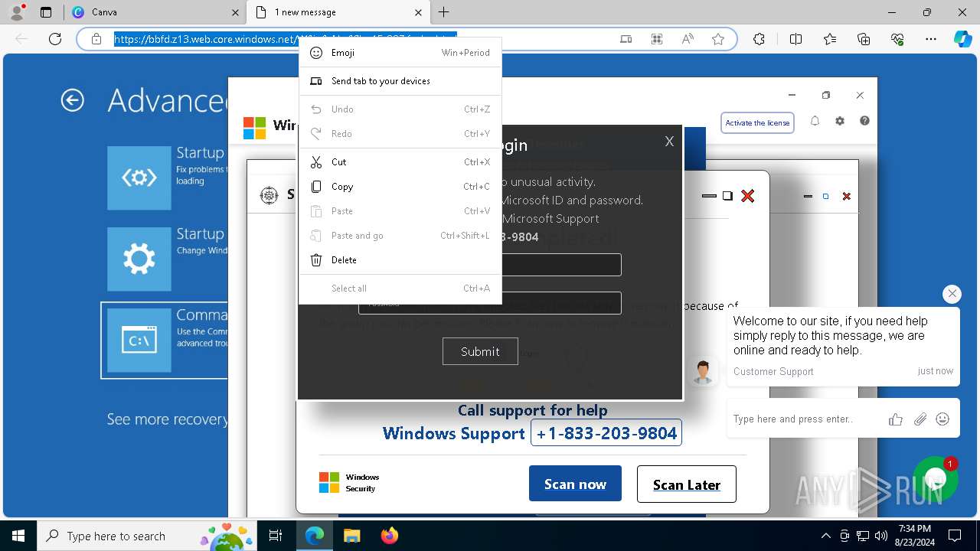Viewport: 980px width, 551px height.
Task: Open the Favorites list
Action: tap(830, 39)
